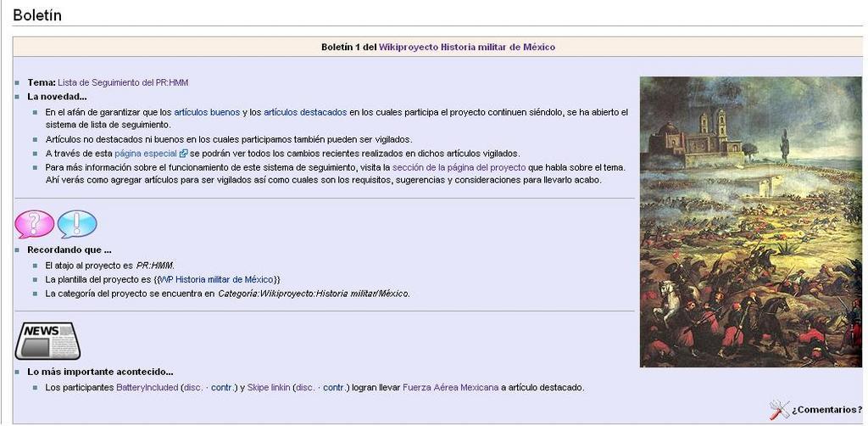Open Wikiproyecto Historia militar de México link
868x426 pixels.
point(466,48)
